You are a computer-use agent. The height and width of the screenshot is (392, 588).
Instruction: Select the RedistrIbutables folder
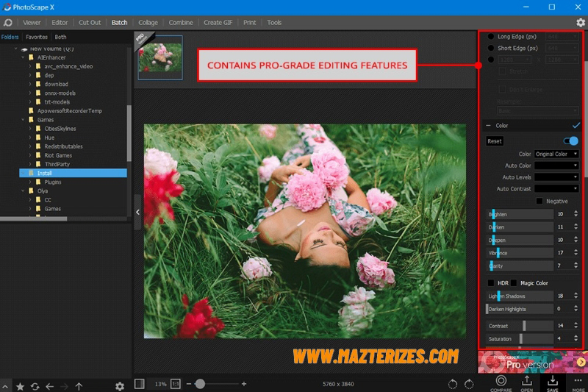click(x=63, y=146)
